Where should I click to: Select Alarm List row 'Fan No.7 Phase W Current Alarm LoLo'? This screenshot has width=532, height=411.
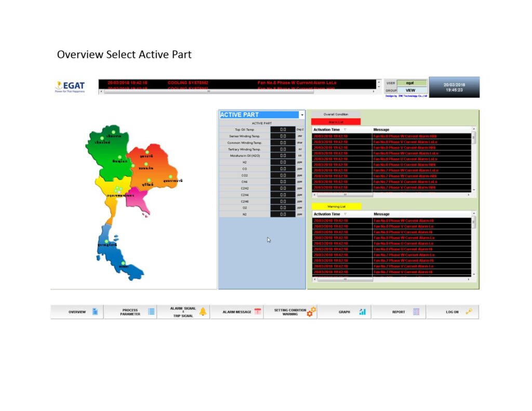[x=392, y=170]
